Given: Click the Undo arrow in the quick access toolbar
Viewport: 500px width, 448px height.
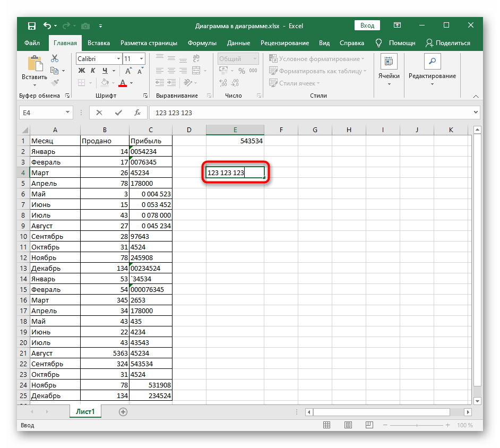Looking at the screenshot, I should [47, 25].
